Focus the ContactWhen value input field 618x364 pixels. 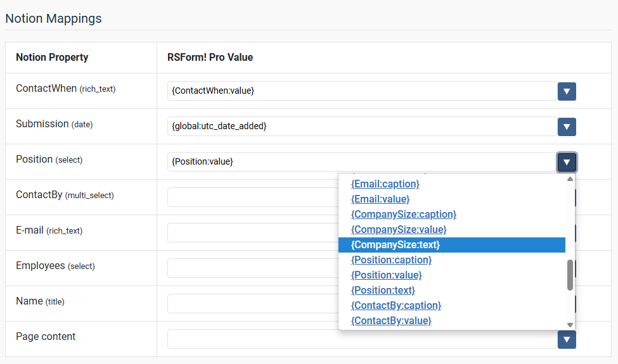(361, 91)
